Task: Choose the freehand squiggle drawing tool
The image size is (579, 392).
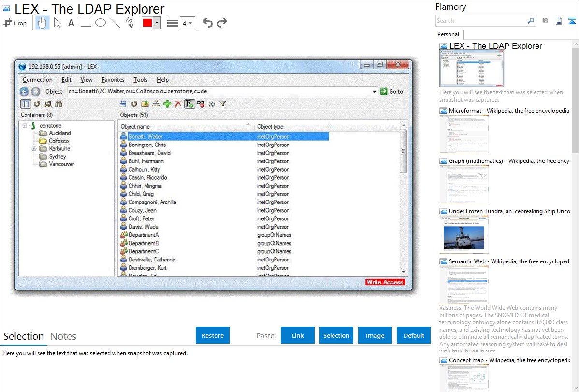Action: 130,23
